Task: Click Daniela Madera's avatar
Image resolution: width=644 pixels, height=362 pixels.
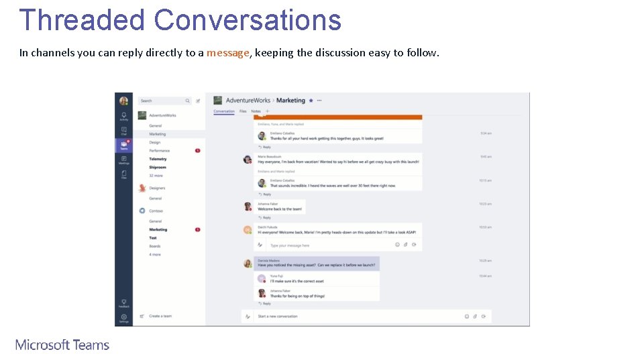Action: pos(248,263)
